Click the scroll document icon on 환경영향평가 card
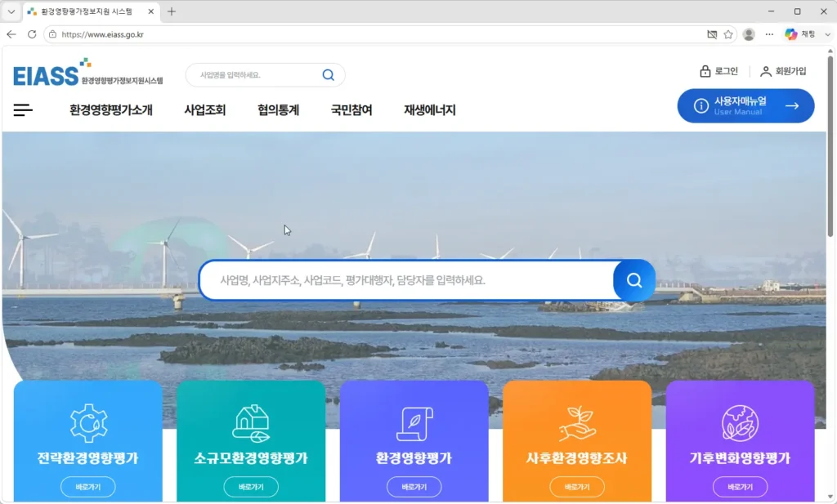Image resolution: width=837 pixels, height=504 pixels. coord(414,423)
